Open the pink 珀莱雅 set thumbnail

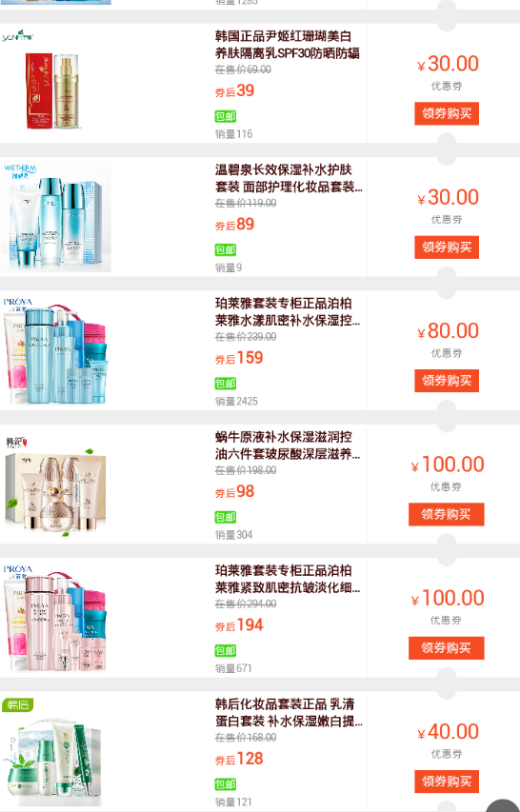coord(55,618)
